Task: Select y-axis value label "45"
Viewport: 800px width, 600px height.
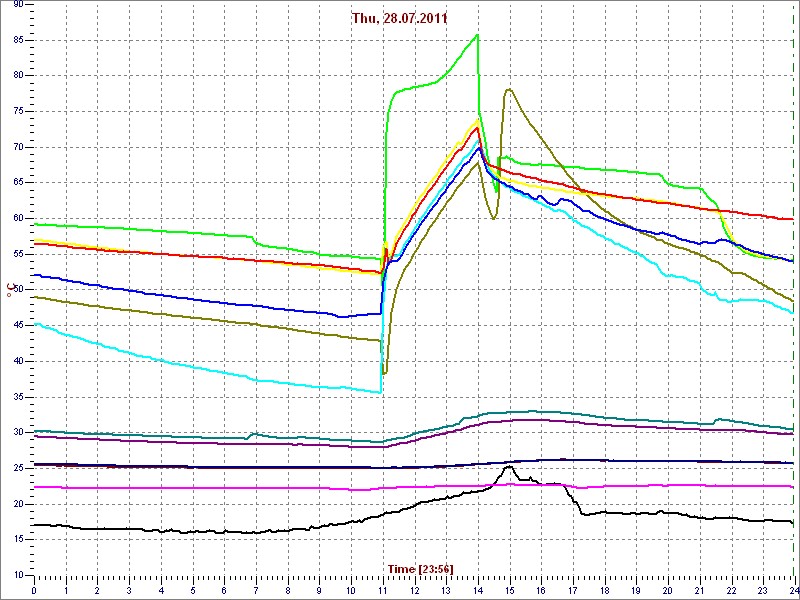Action: coord(18,326)
